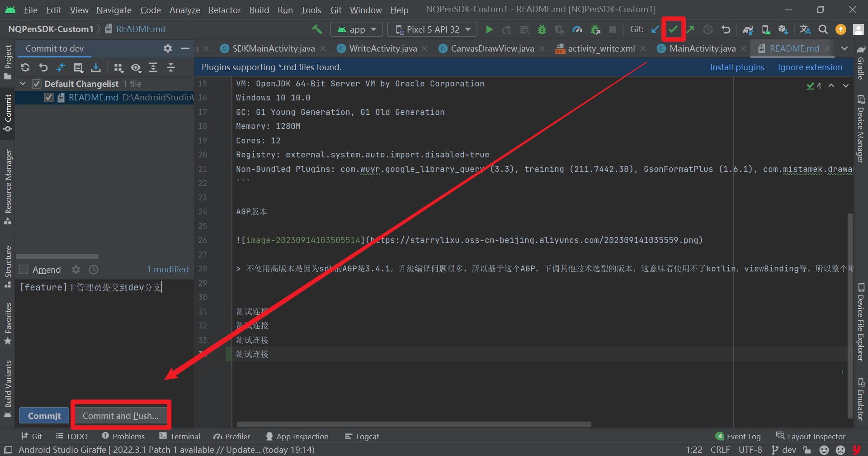The width and height of the screenshot is (868, 456).
Task: Click the orange update notification icon
Action: 841,29
